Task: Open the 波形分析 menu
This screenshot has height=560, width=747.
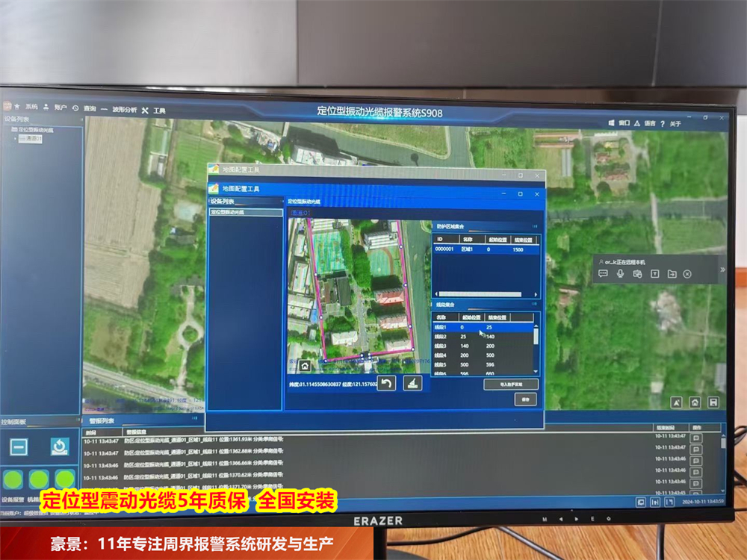Action: [124, 110]
